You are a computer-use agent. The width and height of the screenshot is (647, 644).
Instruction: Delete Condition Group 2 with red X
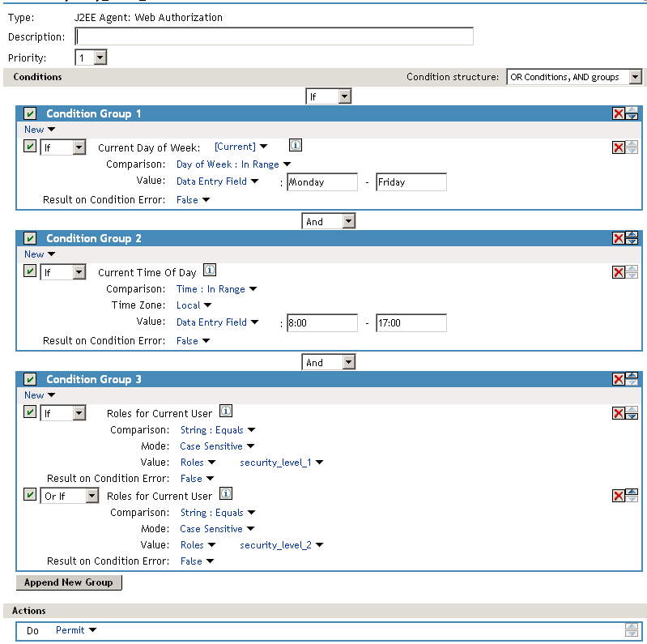click(618, 238)
